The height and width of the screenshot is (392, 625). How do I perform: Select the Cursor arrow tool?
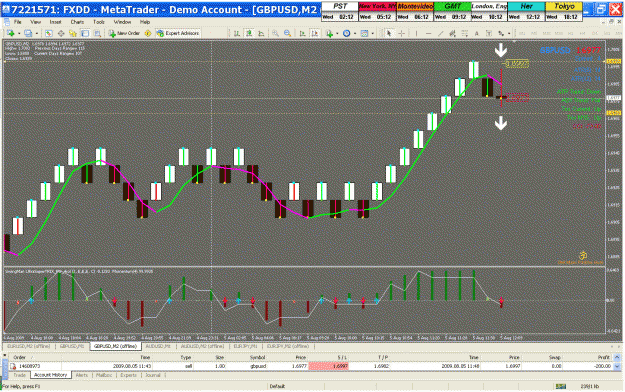(x=389, y=33)
